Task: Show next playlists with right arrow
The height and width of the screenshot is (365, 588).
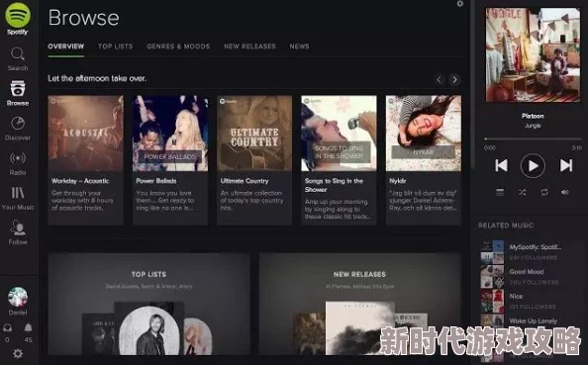Action: (455, 79)
